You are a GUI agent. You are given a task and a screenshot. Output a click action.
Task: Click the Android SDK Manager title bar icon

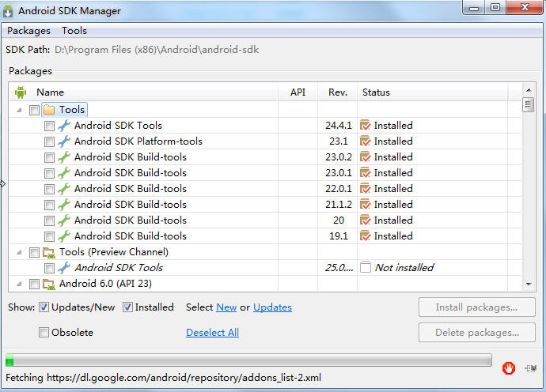point(8,11)
